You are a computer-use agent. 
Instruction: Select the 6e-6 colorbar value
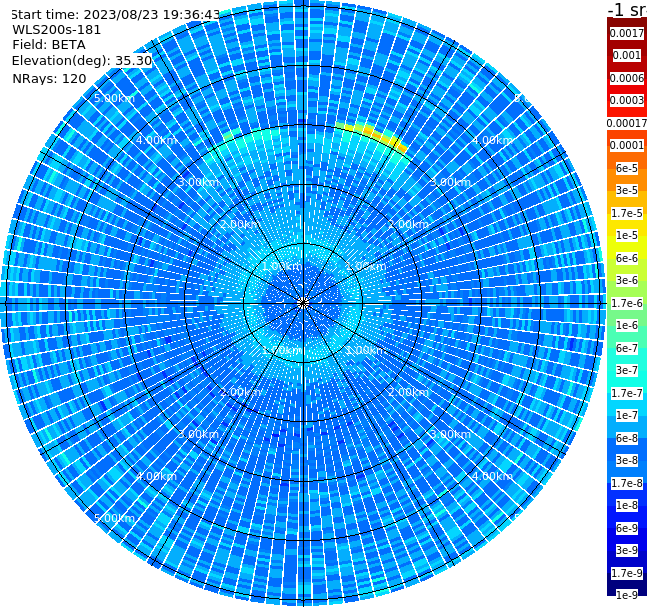click(627, 258)
